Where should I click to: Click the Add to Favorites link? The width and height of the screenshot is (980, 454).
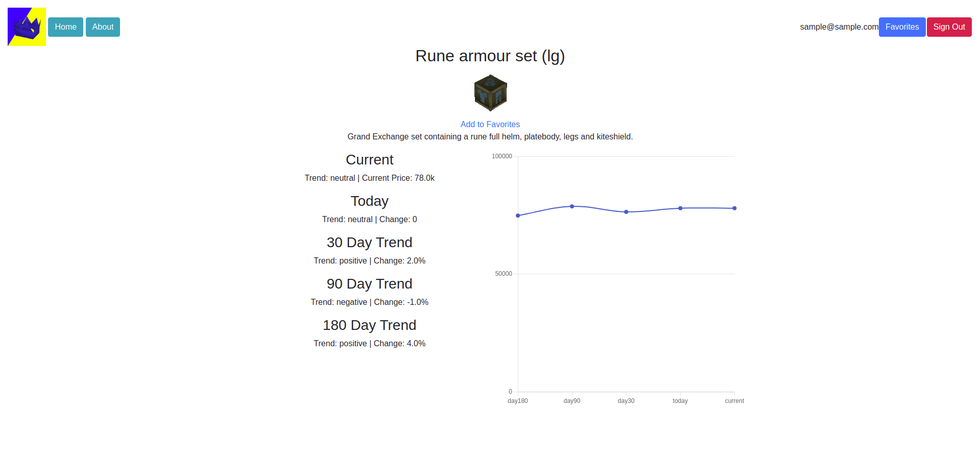click(490, 124)
